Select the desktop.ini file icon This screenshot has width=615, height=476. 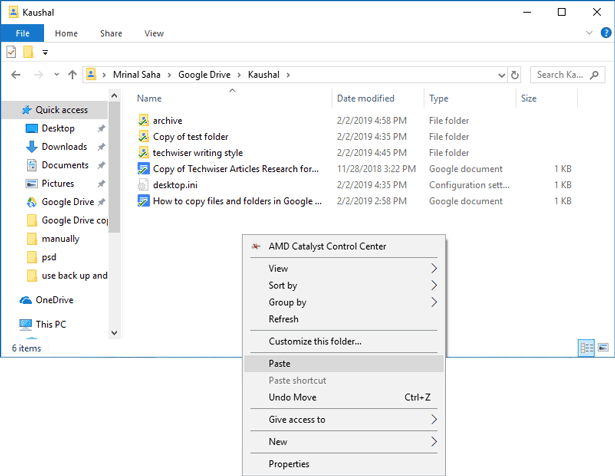point(144,184)
